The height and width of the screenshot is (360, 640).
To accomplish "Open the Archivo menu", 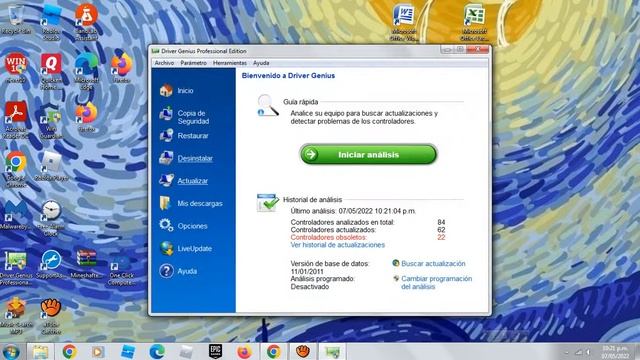I will [x=164, y=63].
